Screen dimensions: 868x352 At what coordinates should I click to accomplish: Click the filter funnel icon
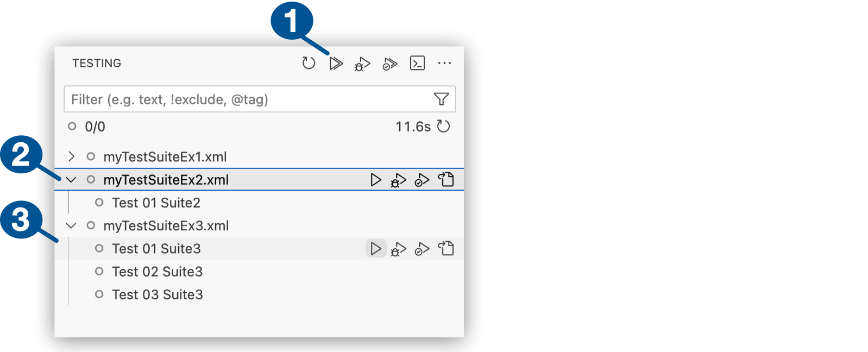click(x=441, y=99)
